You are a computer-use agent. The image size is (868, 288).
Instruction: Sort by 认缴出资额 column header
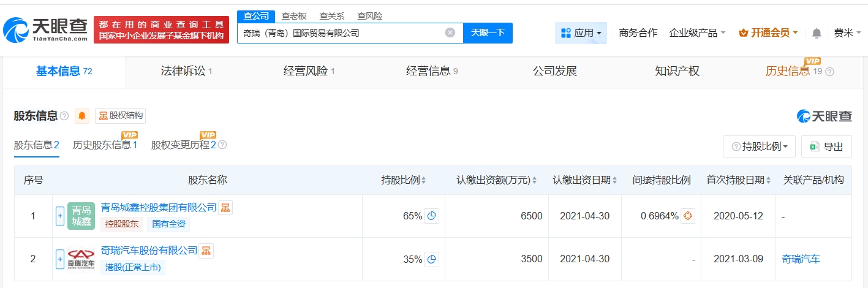496,180
